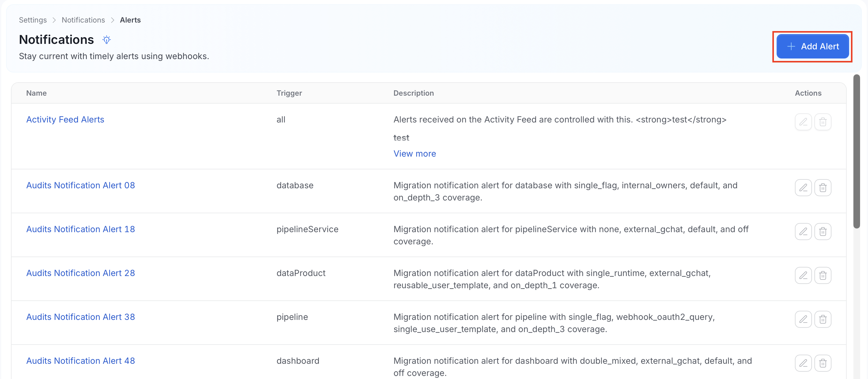The height and width of the screenshot is (379, 868).
Task: Click the Actions column header
Action: pyautogui.click(x=808, y=93)
